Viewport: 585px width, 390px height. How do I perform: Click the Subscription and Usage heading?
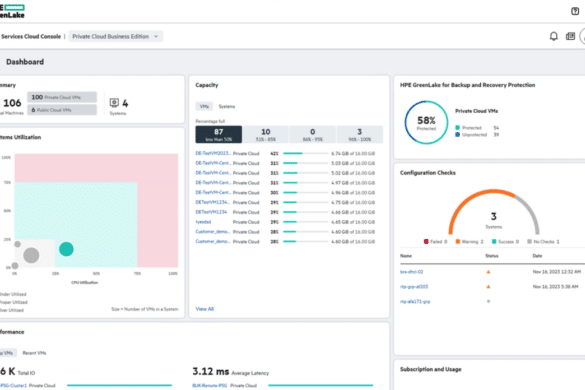tap(431, 369)
